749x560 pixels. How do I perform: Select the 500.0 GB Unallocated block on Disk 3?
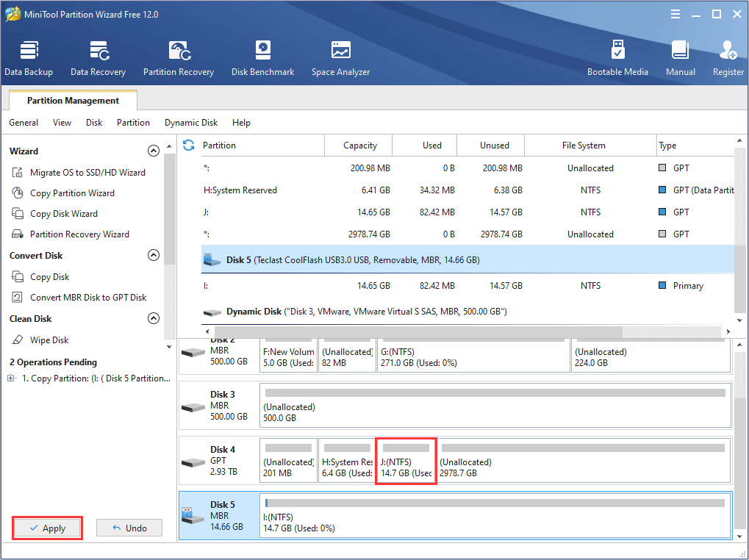(495, 406)
